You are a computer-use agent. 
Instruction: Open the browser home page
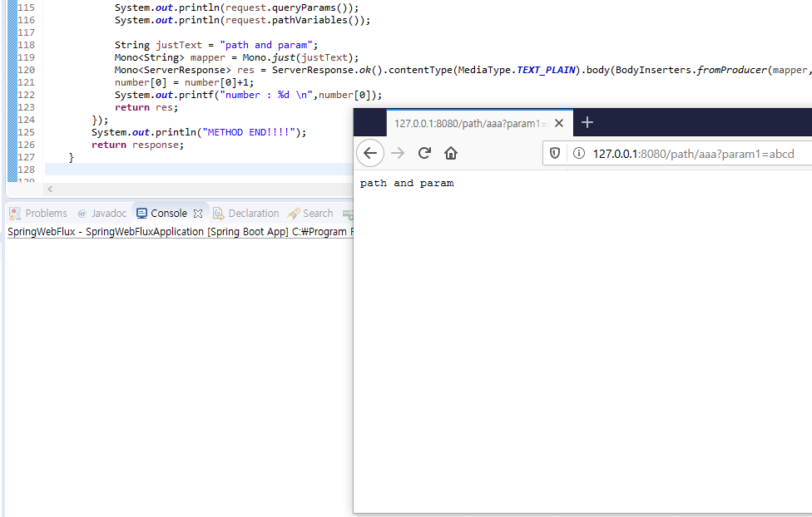pos(451,153)
